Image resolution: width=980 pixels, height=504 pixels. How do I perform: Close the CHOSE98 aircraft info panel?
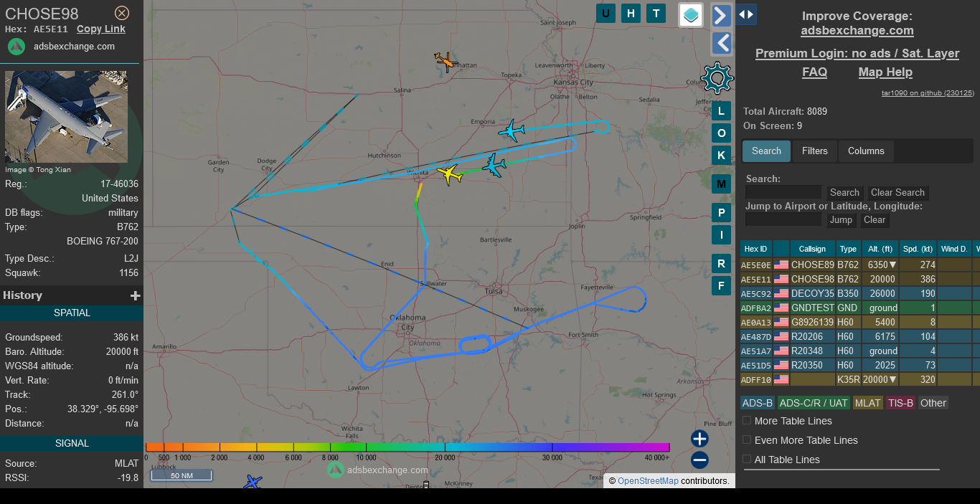(122, 13)
